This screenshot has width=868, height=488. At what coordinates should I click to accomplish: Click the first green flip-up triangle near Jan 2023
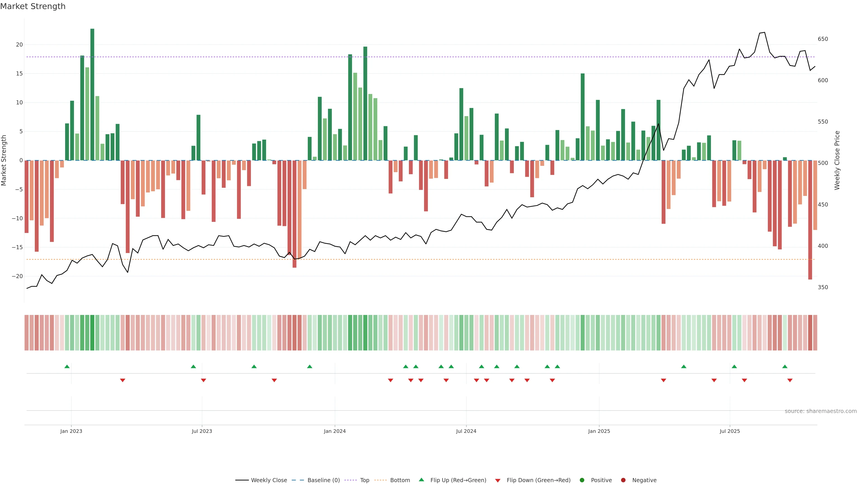point(67,366)
